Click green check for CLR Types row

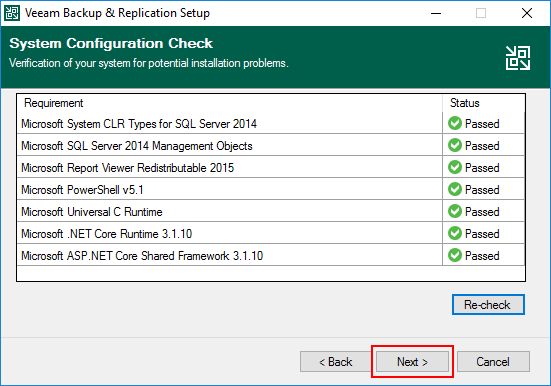click(455, 123)
